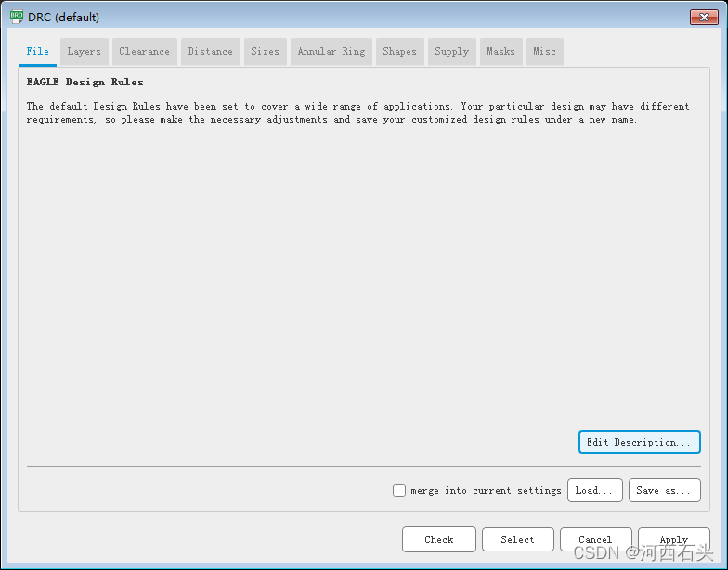View the Shapes tab
The height and width of the screenshot is (570, 728).
coord(400,52)
